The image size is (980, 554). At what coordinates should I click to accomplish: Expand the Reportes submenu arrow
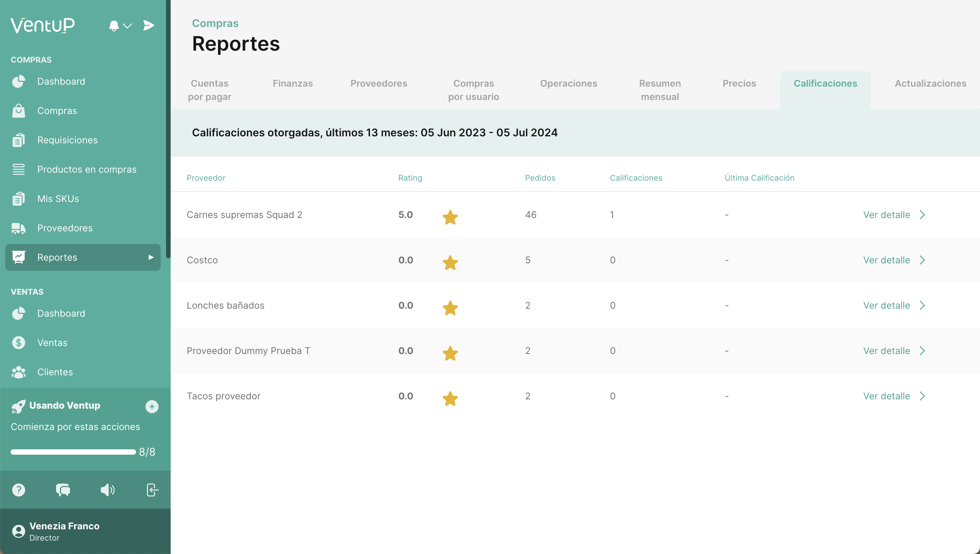click(x=151, y=257)
